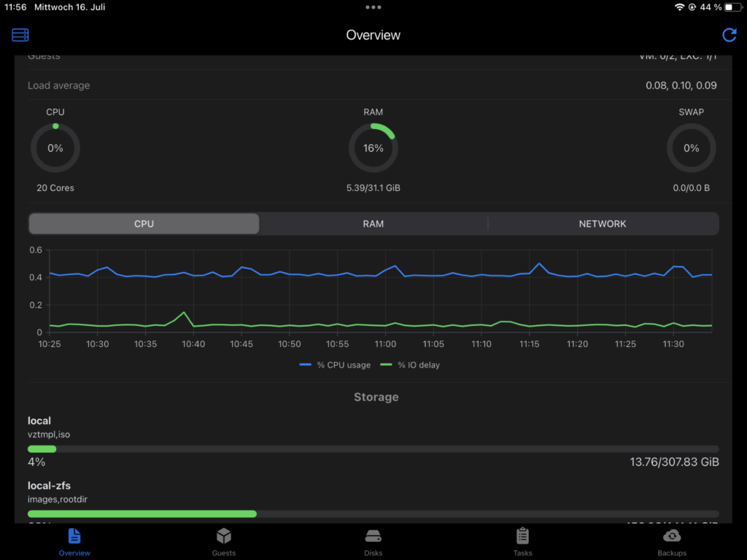Tap the refresh icon
The height and width of the screenshot is (560, 747).
click(x=729, y=35)
